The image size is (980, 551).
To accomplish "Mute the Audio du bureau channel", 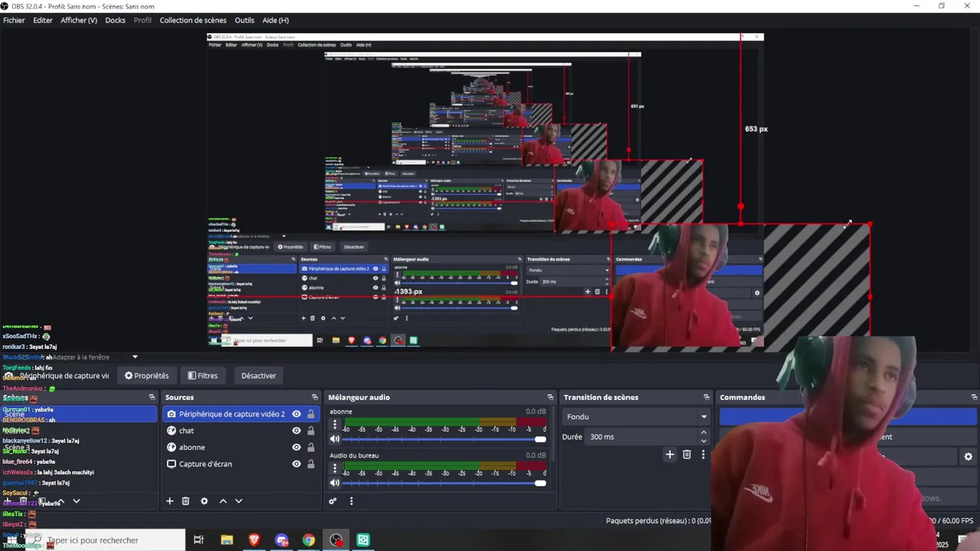I will [x=335, y=483].
